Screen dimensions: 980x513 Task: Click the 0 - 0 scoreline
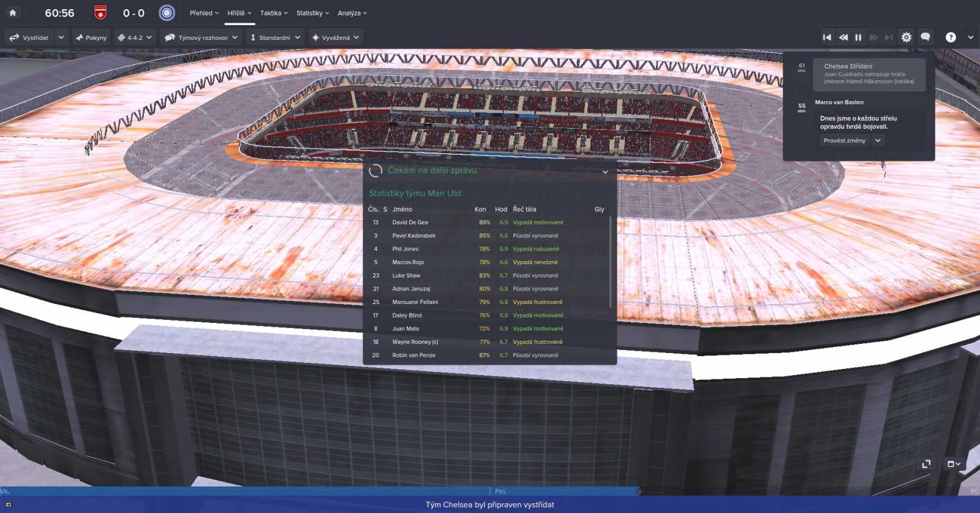pos(134,13)
